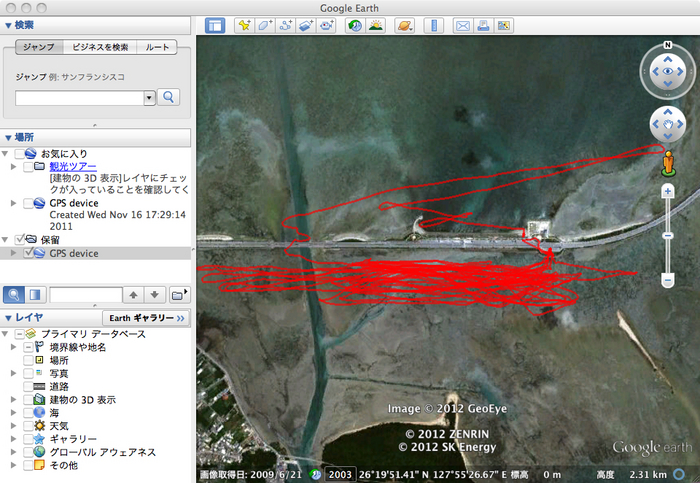Record a tour with the camera icon
Viewport: 700px width, 483px height.
coord(326,25)
